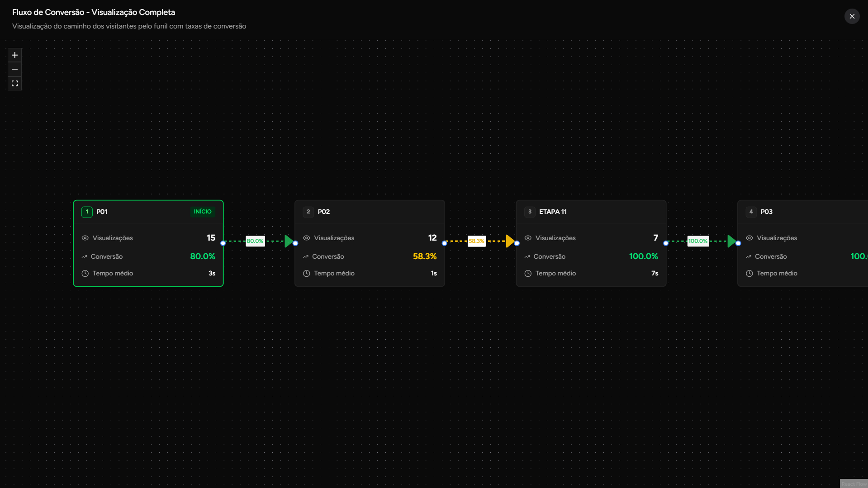Click the Conversão trend icon on P01

(85, 256)
